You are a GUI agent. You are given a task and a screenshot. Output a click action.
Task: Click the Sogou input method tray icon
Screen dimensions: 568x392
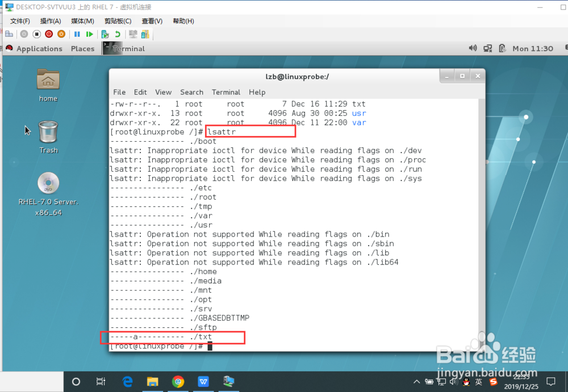click(493, 381)
